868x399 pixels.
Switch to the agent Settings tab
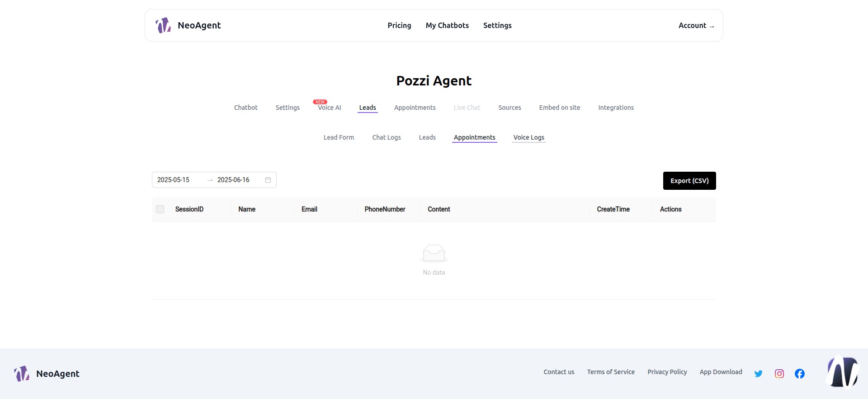[288, 108]
